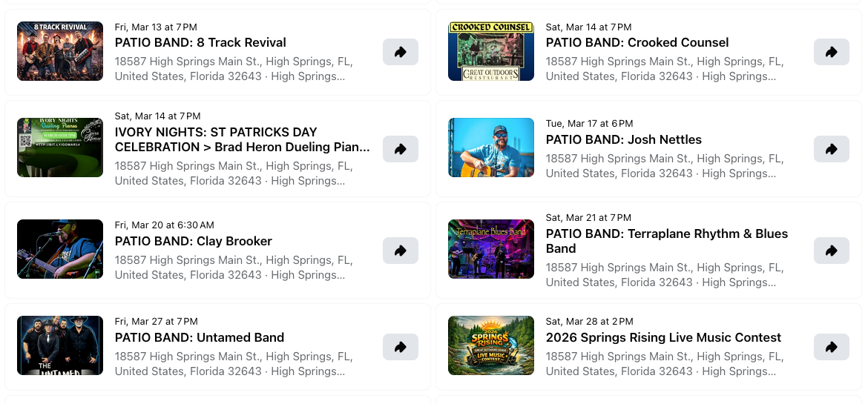Click the Crooked Counsel event thumbnail
The height and width of the screenshot is (404, 868).
[x=491, y=51]
